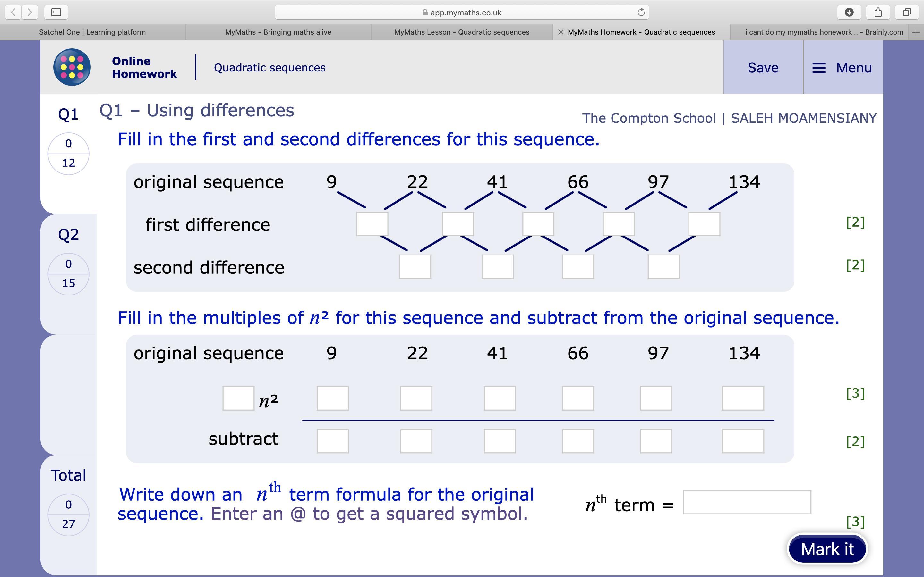Switch to MyMaths Lesson Quadratic sequences tab
Viewport: 924px width, 577px height.
click(461, 32)
